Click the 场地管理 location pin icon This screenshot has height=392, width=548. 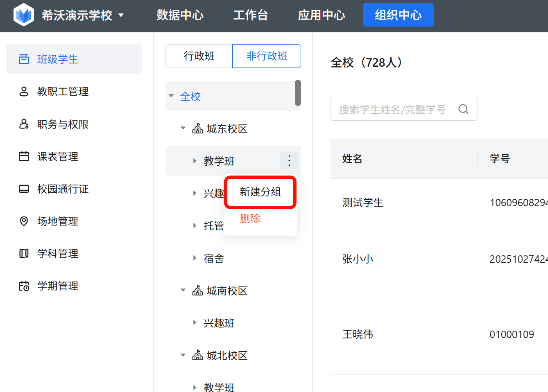[24, 221]
